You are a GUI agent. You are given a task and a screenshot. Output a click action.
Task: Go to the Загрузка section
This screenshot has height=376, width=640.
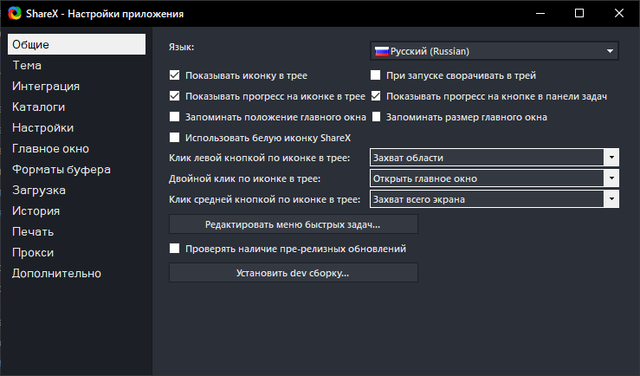tap(39, 190)
